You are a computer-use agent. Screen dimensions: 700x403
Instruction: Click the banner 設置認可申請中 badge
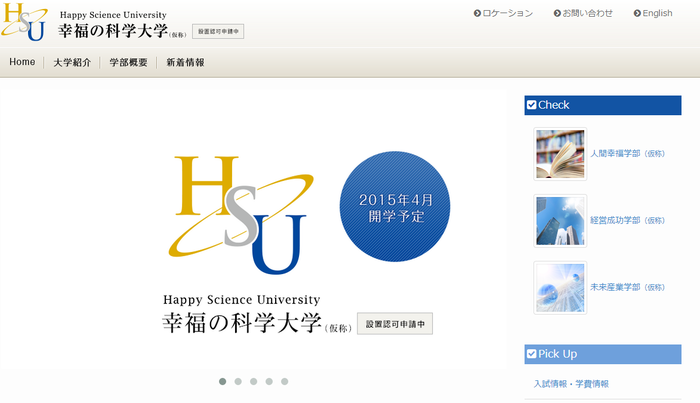tap(395, 324)
